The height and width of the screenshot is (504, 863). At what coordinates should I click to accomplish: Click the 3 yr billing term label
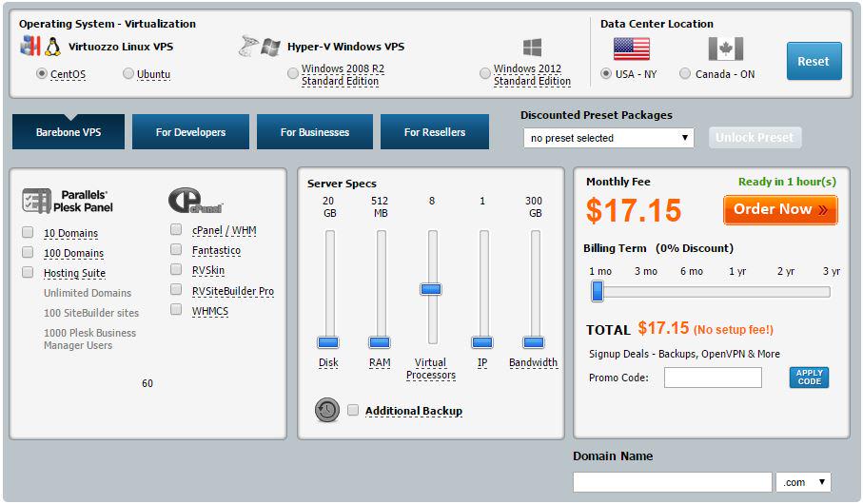[832, 271]
